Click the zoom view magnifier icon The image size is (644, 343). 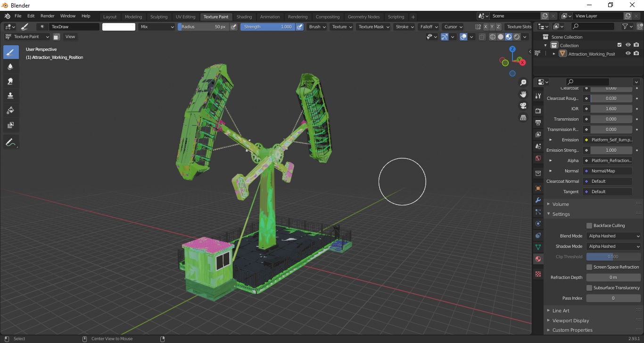point(523,82)
